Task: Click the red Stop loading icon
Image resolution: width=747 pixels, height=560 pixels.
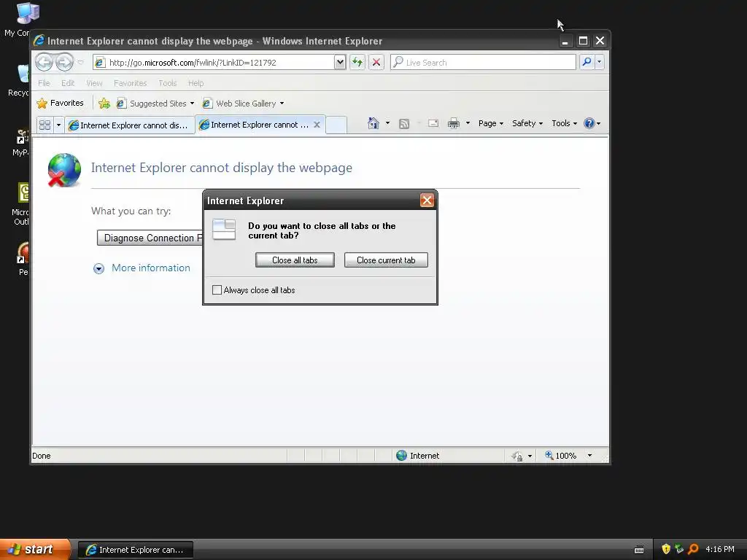Action: 376,62
